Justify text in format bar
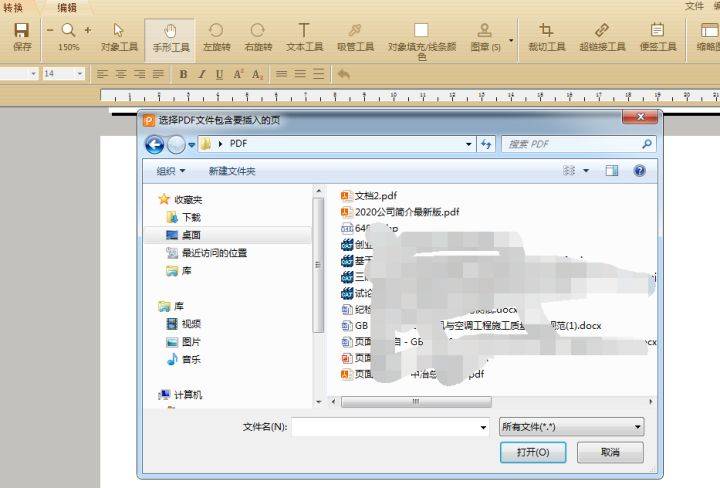Screen dimensions: 720x488 tap(158, 74)
